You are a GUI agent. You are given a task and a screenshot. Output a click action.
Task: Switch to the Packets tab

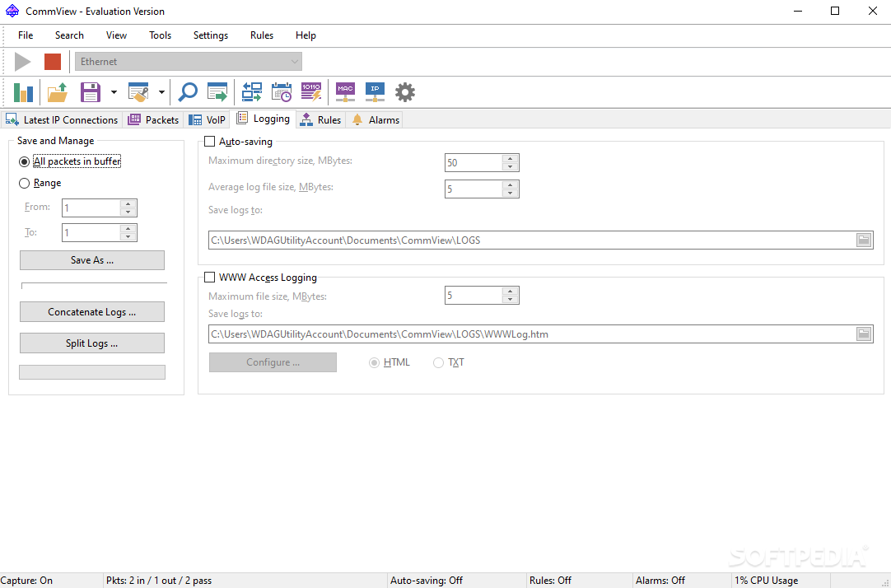click(153, 120)
